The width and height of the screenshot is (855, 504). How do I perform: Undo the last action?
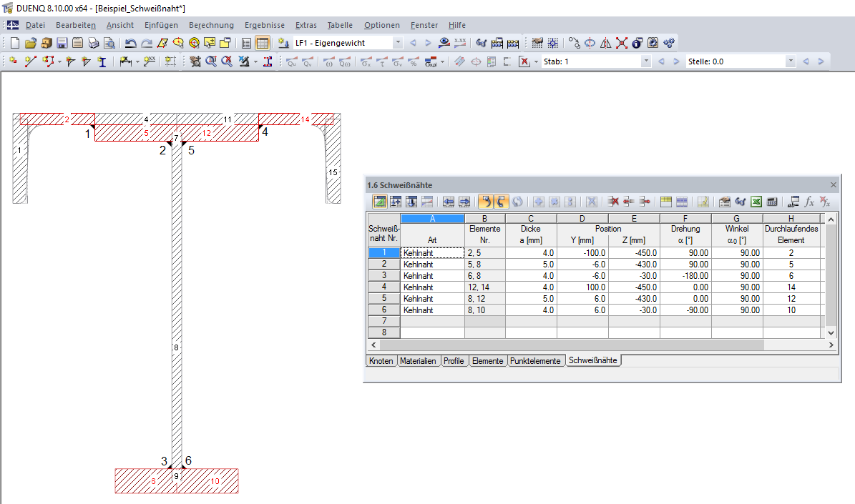pos(130,43)
